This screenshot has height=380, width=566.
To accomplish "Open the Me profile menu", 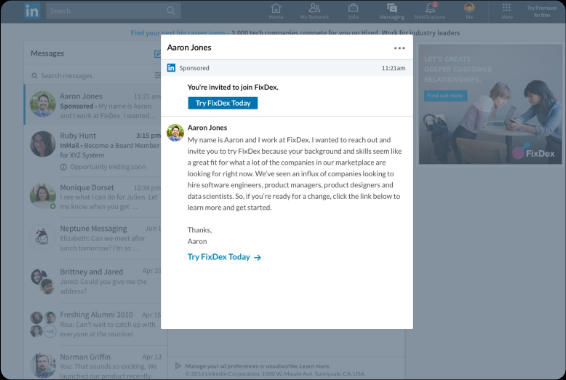I will (469, 11).
